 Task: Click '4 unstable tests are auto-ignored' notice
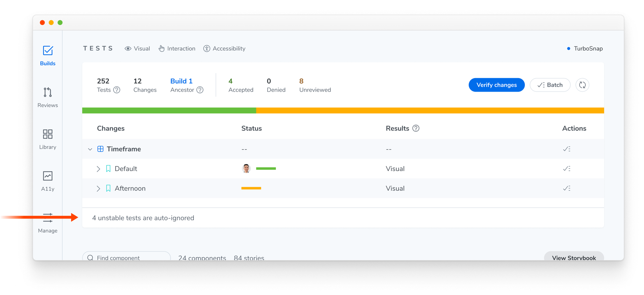(143, 218)
